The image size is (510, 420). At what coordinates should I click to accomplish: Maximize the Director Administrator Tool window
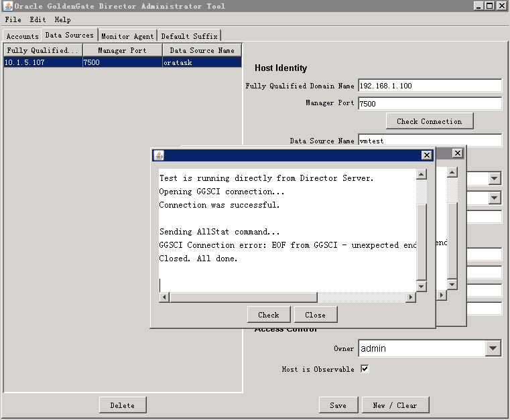[489, 6]
